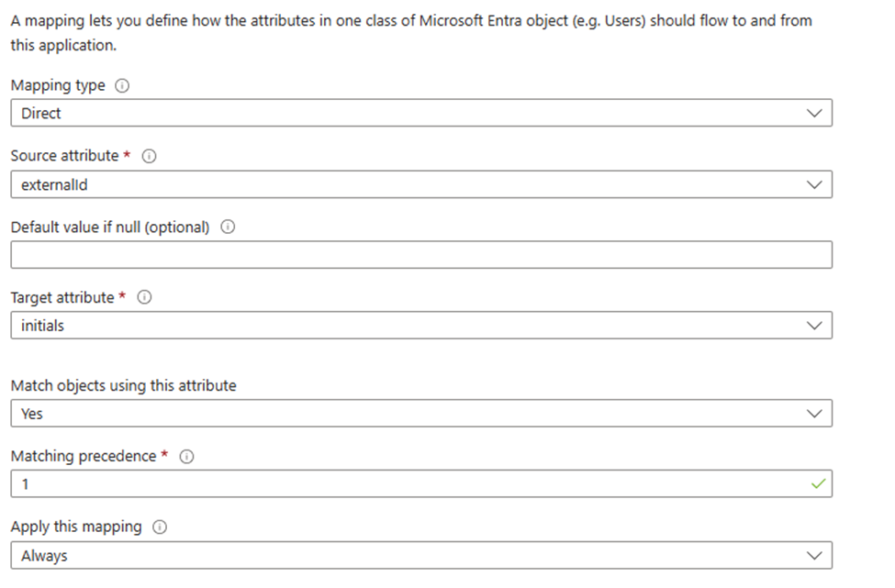Click the info icon beside Mapping type
Screen dimensions: 895x588
122,85
